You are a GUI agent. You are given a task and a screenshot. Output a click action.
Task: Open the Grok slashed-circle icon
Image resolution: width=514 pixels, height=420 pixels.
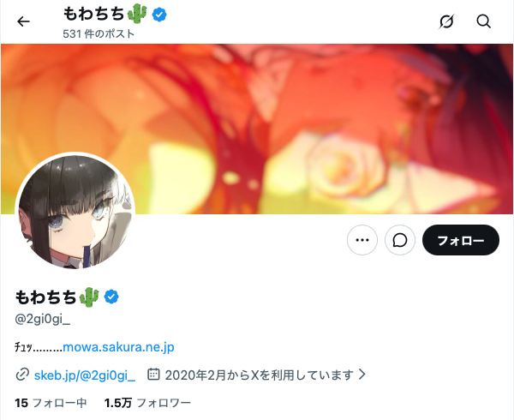coord(446,21)
